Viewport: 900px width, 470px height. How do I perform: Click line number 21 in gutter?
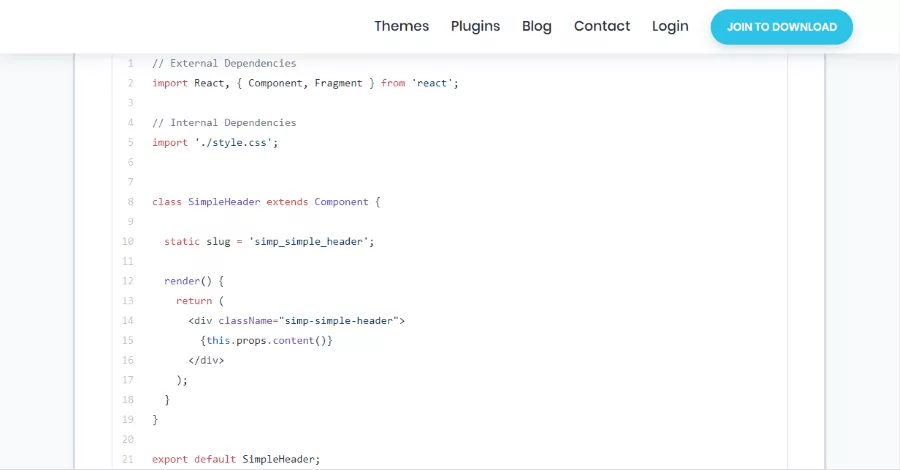tap(127, 459)
